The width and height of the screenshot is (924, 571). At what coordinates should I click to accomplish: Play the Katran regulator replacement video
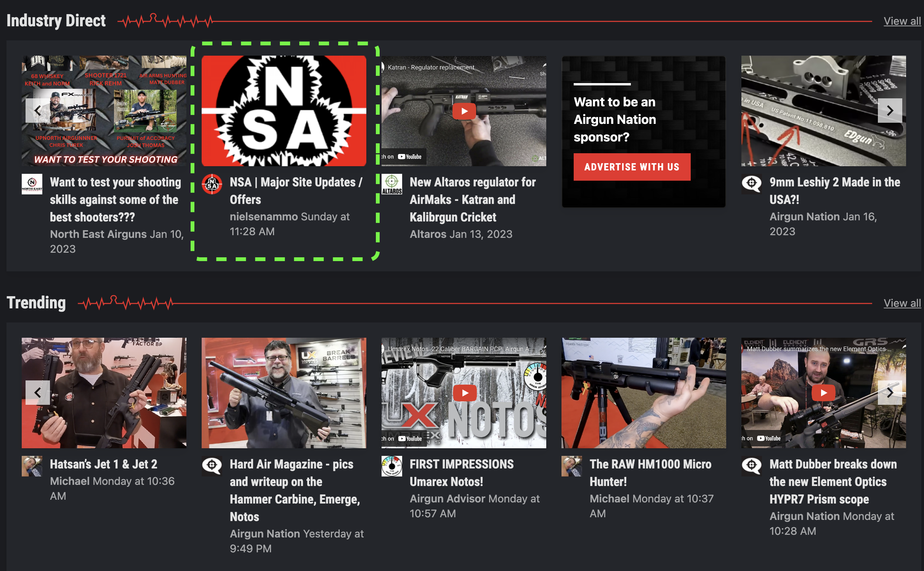pyautogui.click(x=464, y=111)
